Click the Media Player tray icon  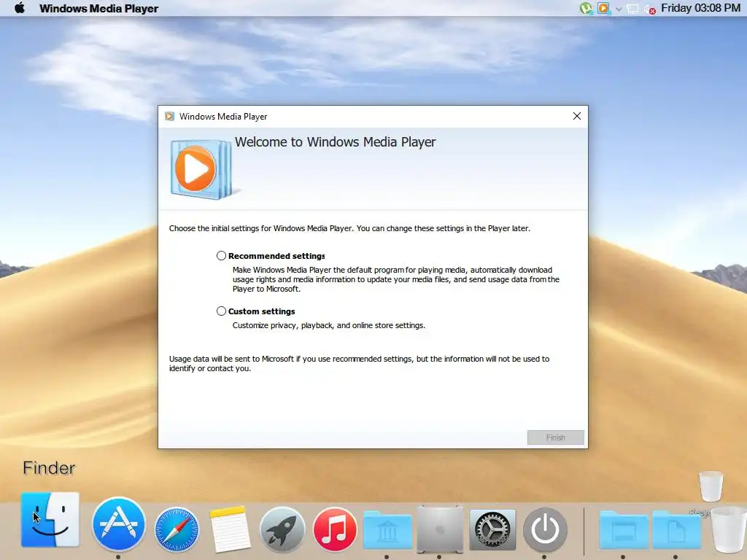coord(603,8)
